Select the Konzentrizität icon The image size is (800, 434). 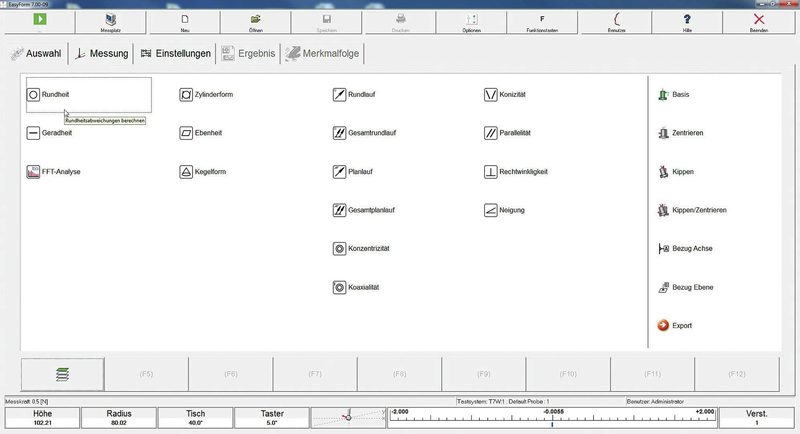[339, 249]
